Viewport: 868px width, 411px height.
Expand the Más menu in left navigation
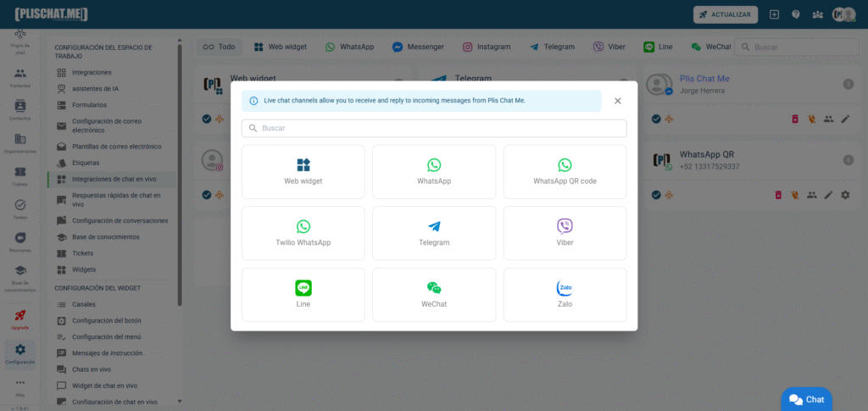tap(20, 386)
